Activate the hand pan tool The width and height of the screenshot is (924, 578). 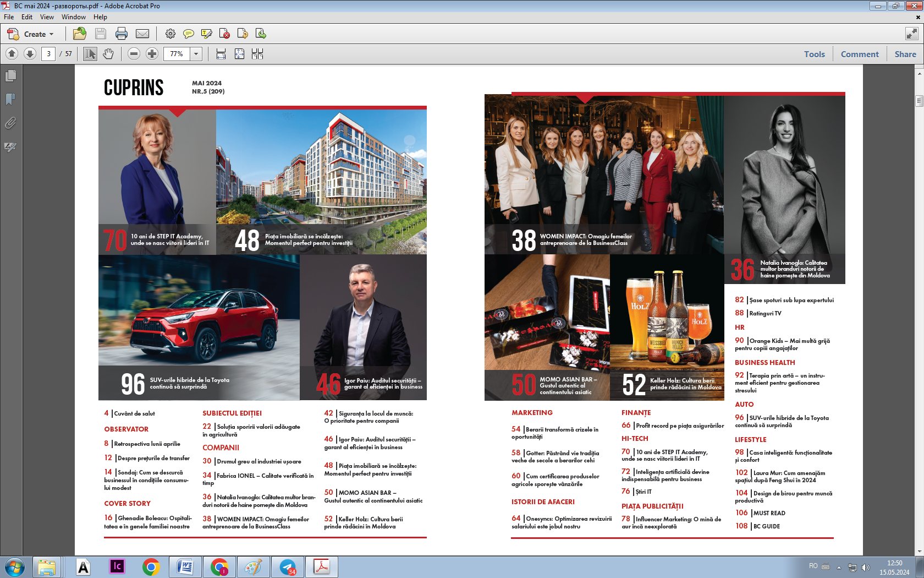(x=108, y=54)
